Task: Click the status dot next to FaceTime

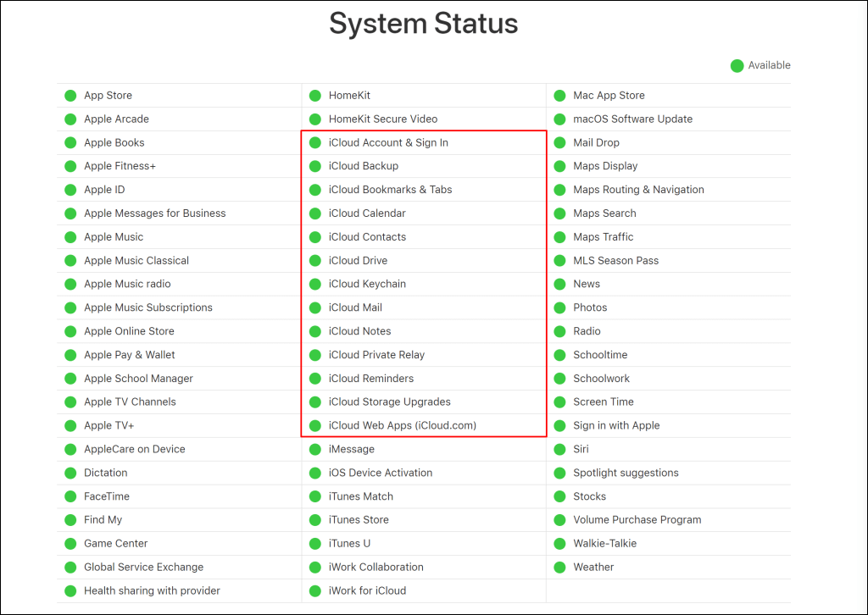Action: [70, 496]
